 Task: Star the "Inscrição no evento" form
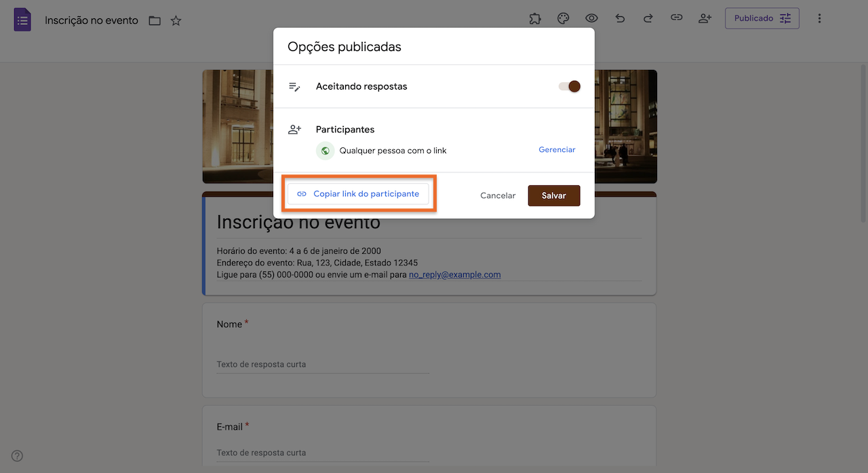coord(176,20)
